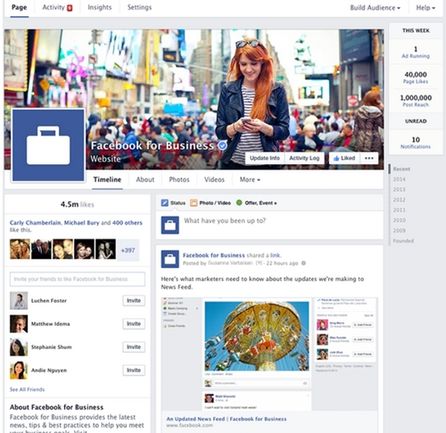Select the Timeline tab
Image resolution: width=446 pixels, height=433 pixels.
(x=107, y=180)
